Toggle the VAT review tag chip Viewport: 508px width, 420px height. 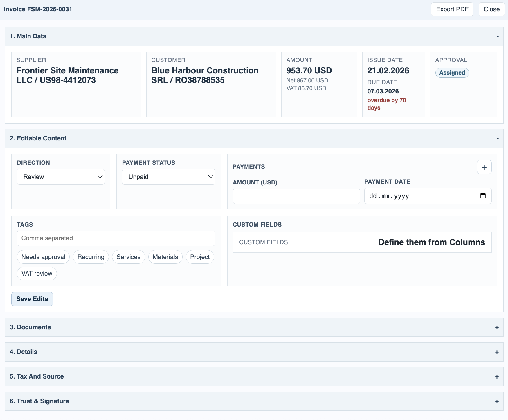click(37, 274)
